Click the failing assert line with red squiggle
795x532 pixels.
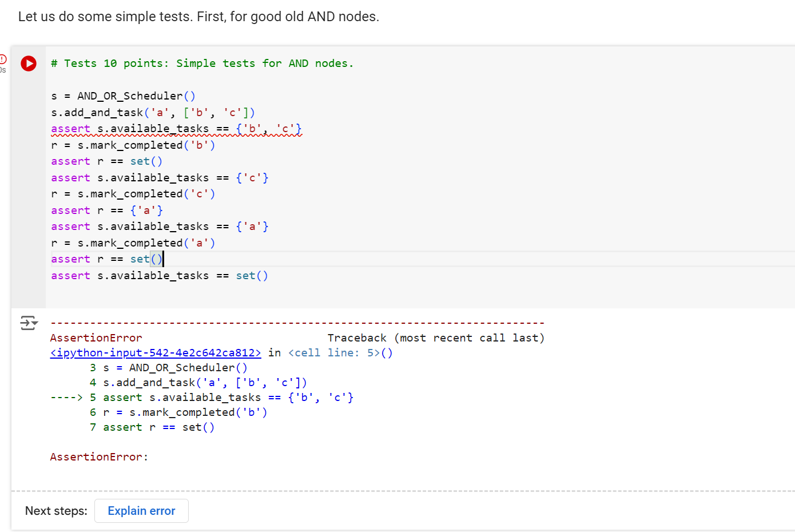176,128
